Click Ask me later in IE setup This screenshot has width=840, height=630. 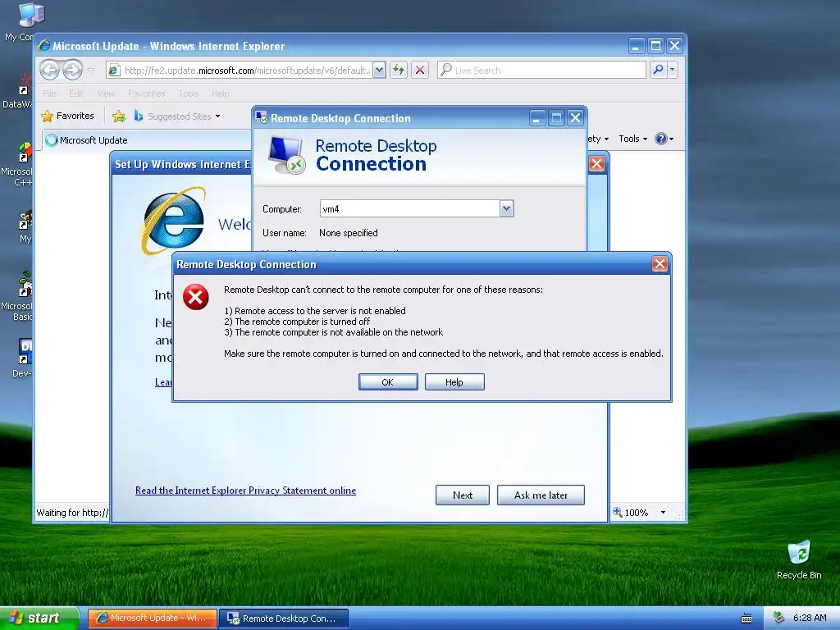pyautogui.click(x=541, y=495)
